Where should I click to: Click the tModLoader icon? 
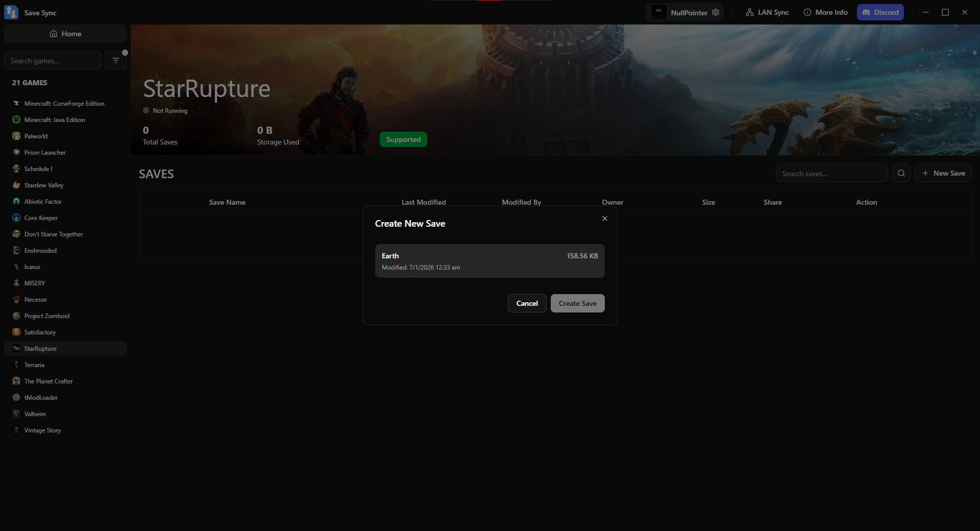tap(16, 397)
